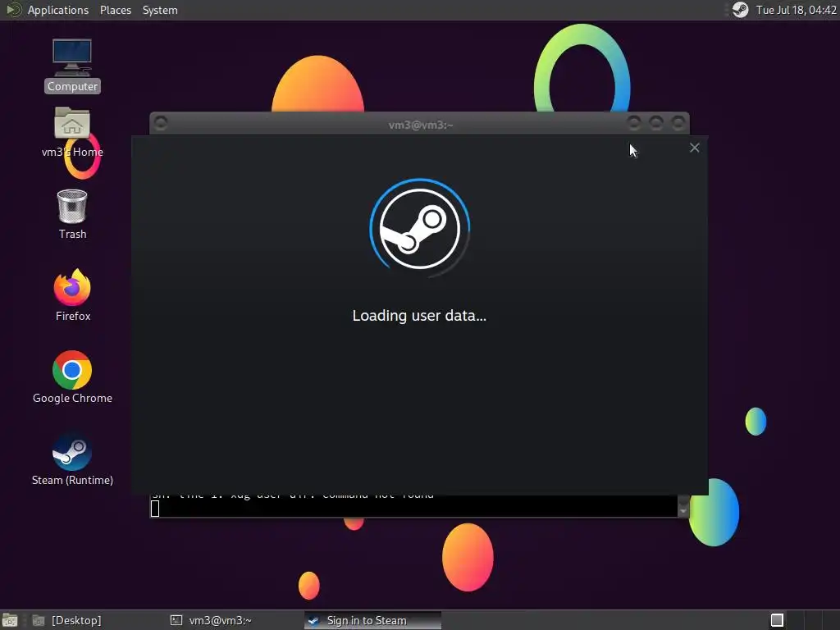Image resolution: width=840 pixels, height=630 pixels.
Task: Open the Places menu
Action: (x=115, y=10)
